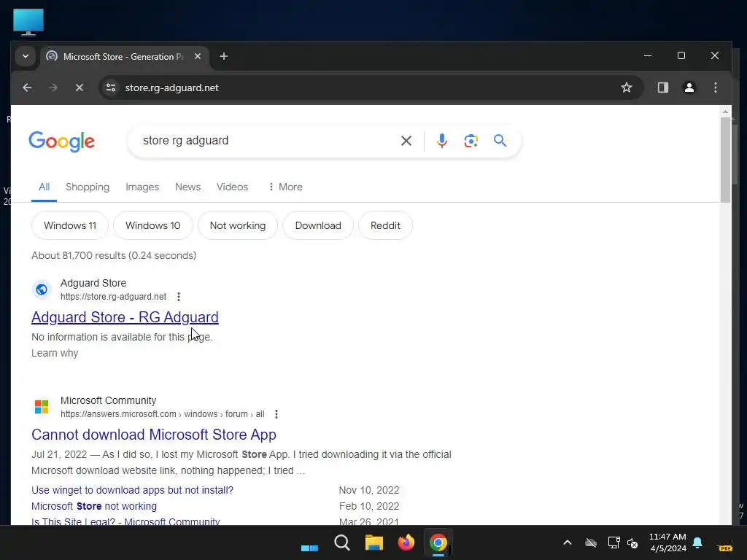Viewport: 747px width, 560px height.
Task: View site information icon in address bar
Action: pos(111,87)
